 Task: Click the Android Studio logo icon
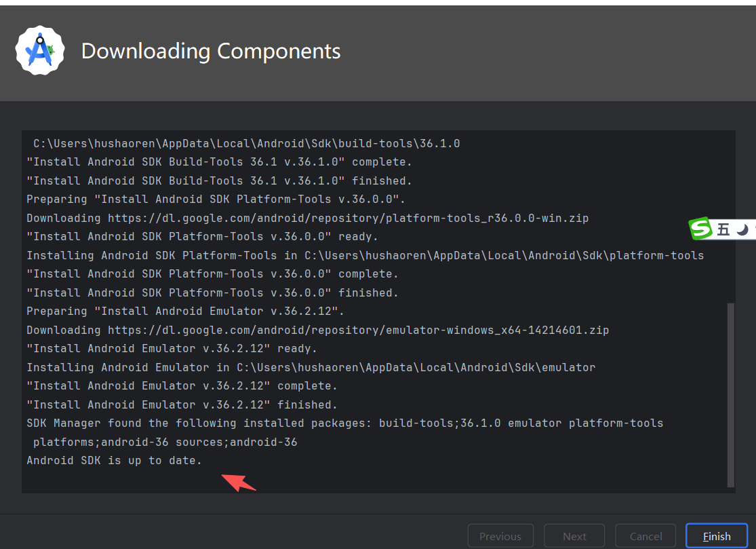(x=40, y=51)
